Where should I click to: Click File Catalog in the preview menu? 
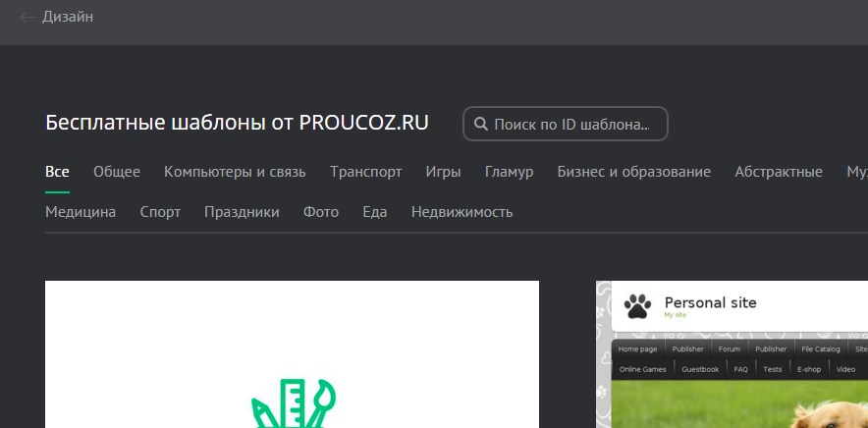coord(821,349)
